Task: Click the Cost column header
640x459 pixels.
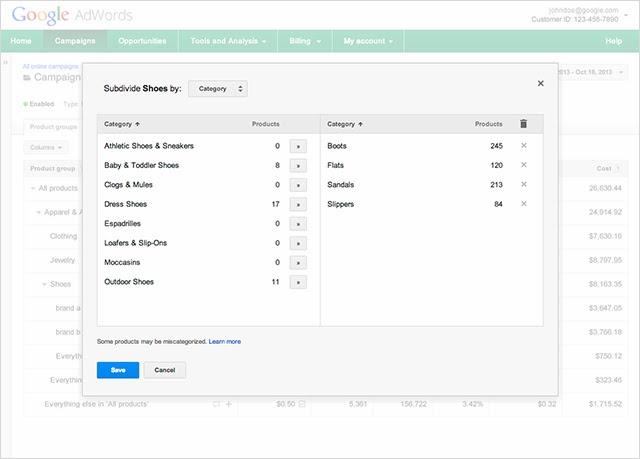Action: pos(604,169)
